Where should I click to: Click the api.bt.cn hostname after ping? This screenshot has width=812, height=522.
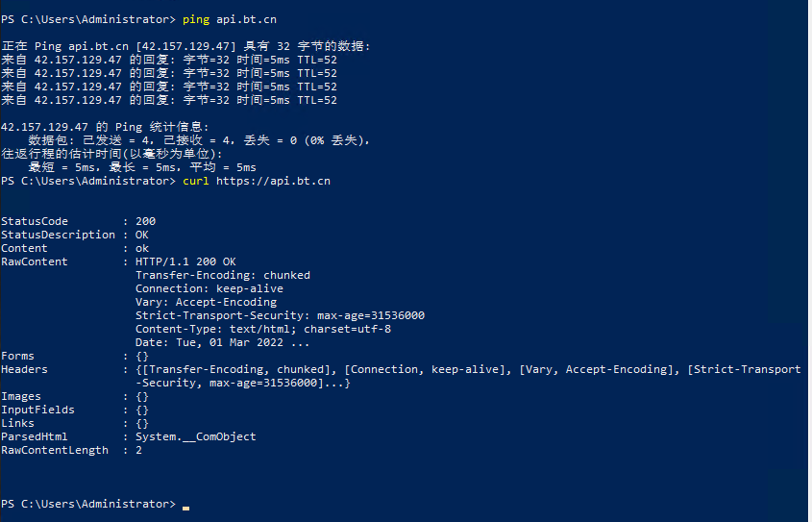tap(246, 19)
